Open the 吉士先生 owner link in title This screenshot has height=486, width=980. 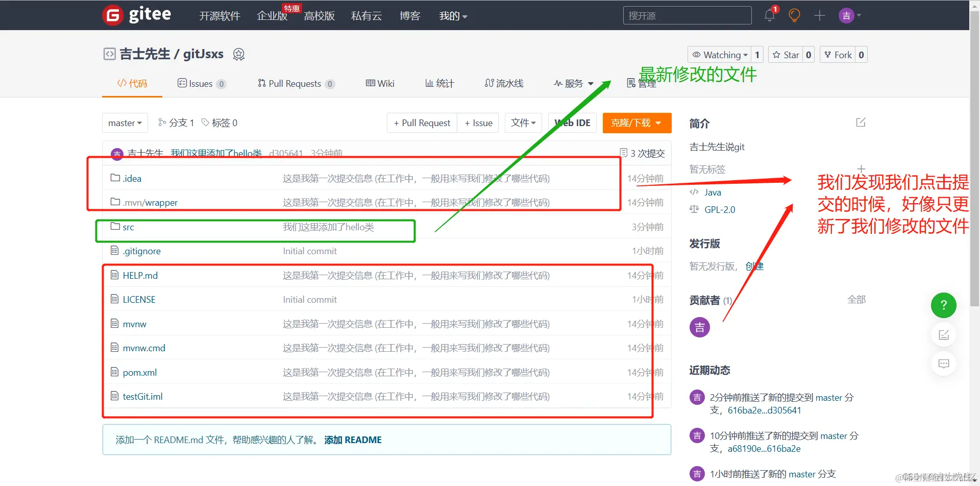[145, 54]
